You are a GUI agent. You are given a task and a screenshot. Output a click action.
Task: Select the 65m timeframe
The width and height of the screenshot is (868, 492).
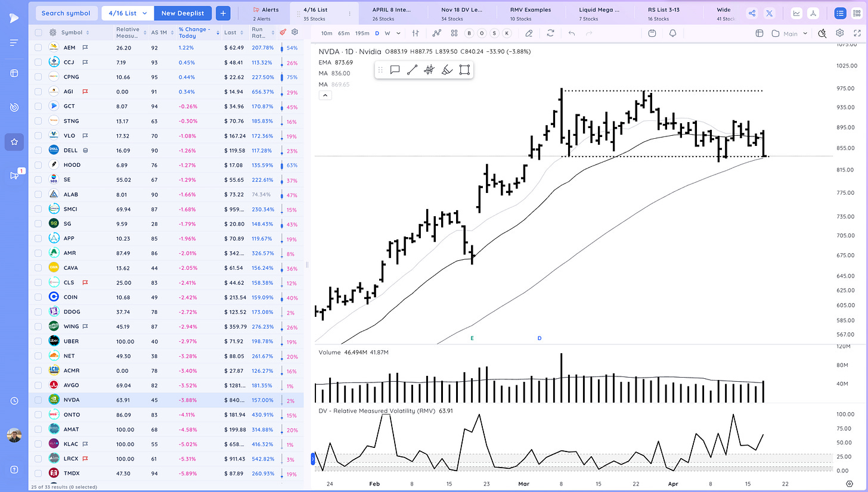[344, 33]
